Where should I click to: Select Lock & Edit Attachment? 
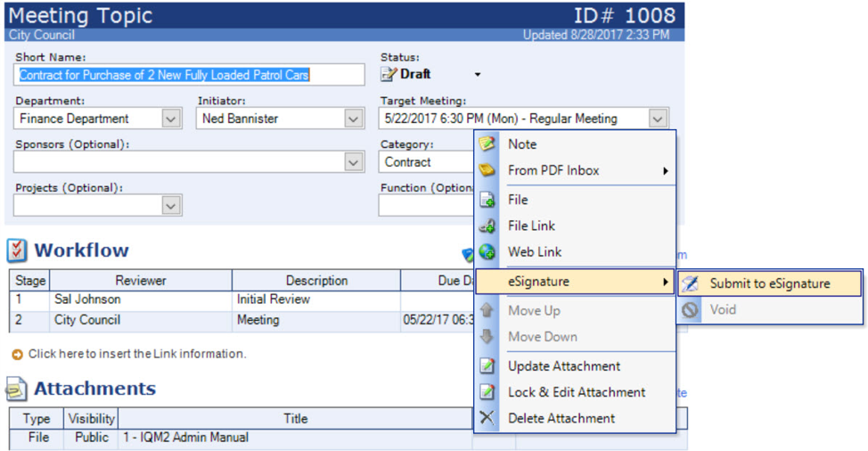575,392
